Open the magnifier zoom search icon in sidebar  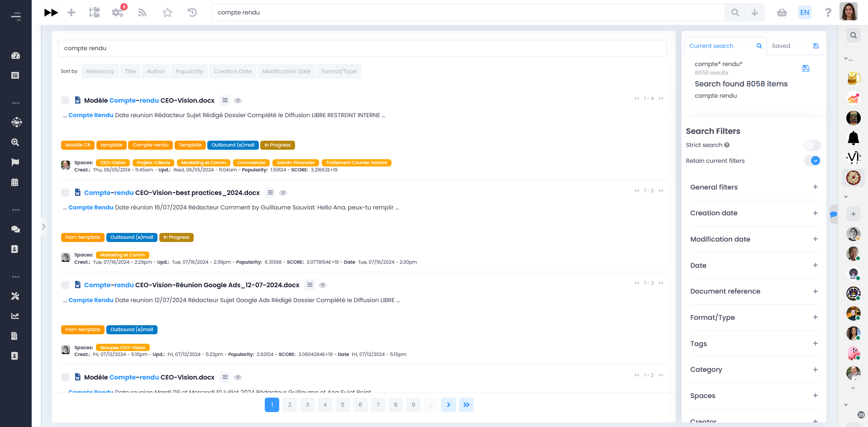click(x=15, y=142)
